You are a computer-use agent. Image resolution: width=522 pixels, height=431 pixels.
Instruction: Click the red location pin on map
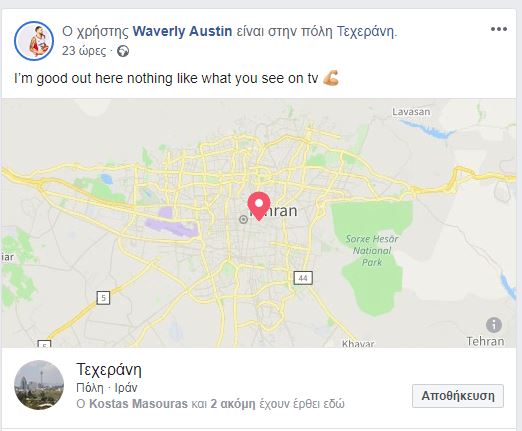pyautogui.click(x=259, y=206)
